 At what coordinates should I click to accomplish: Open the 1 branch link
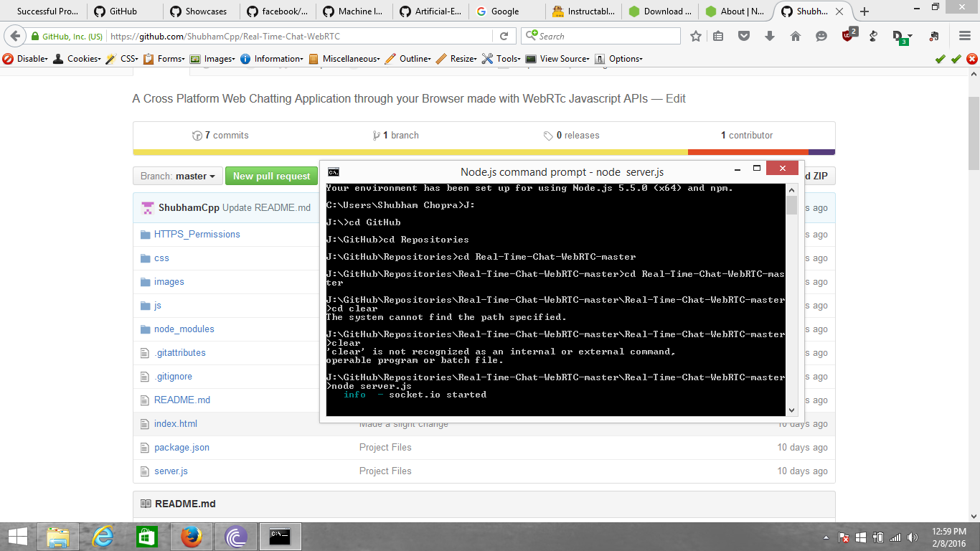[x=396, y=136]
